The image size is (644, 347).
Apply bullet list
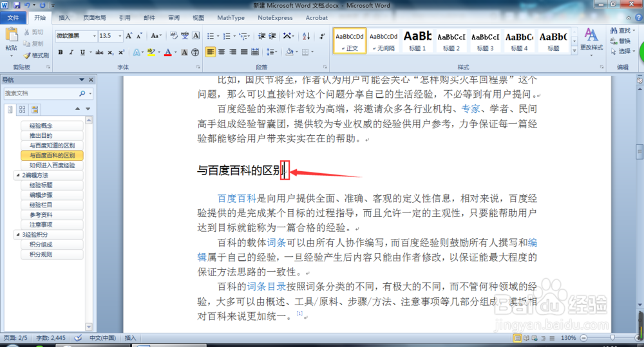(211, 36)
